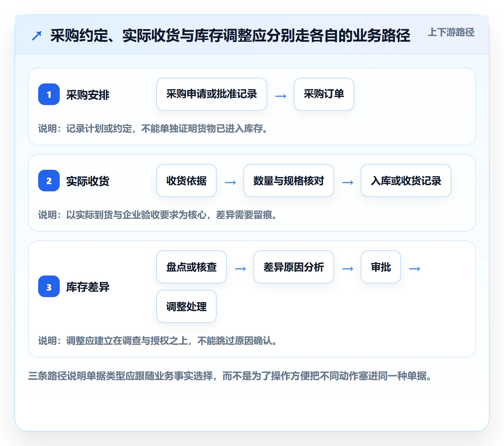Click the 上下游路径 label in header
The width and height of the screenshot is (504, 446).
point(451,32)
